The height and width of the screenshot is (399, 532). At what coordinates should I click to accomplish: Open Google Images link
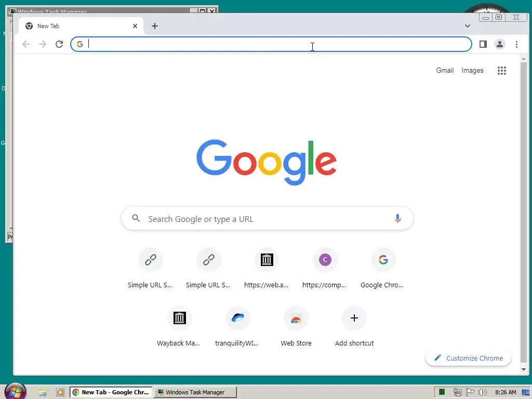point(472,70)
